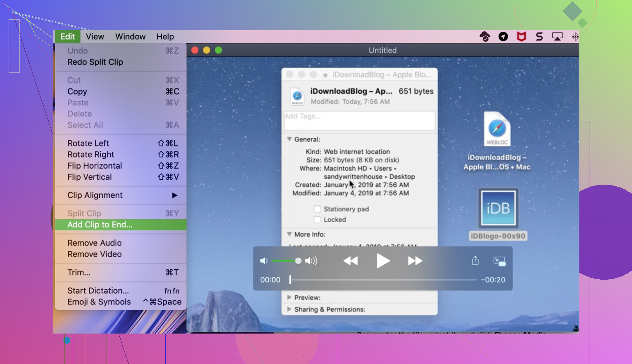Open the View menu
This screenshot has height=364, width=632.
point(95,37)
